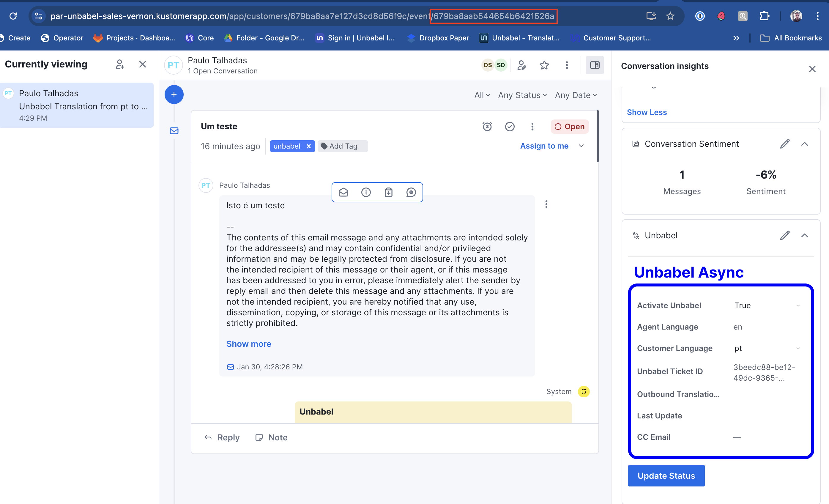
Task: Show hidden bookmarks with double chevron
Action: (x=736, y=38)
